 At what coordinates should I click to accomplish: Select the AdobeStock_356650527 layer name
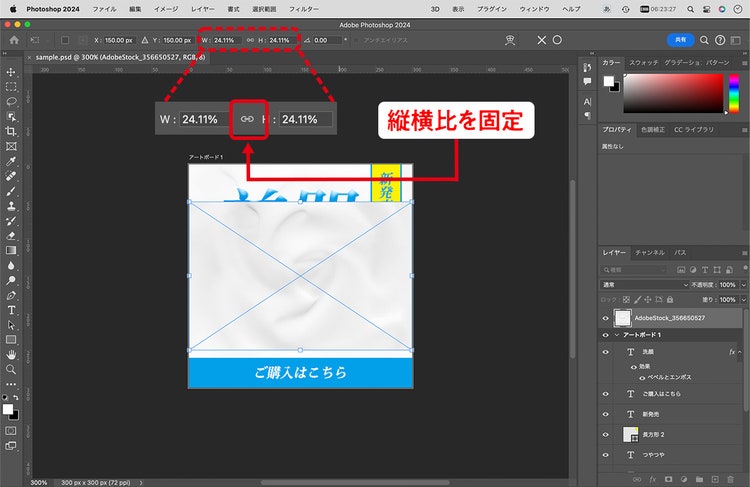[670, 318]
